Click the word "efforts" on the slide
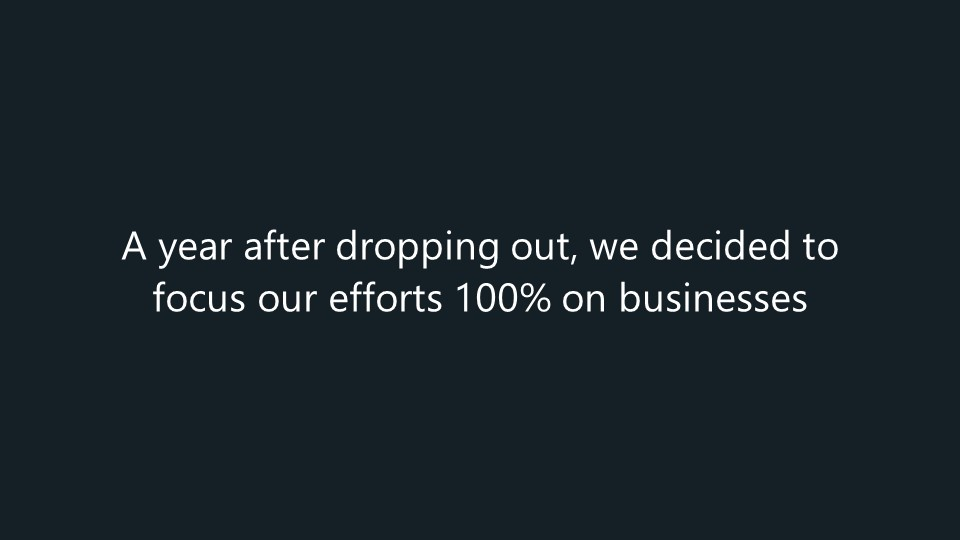The image size is (960, 540). click(386, 298)
